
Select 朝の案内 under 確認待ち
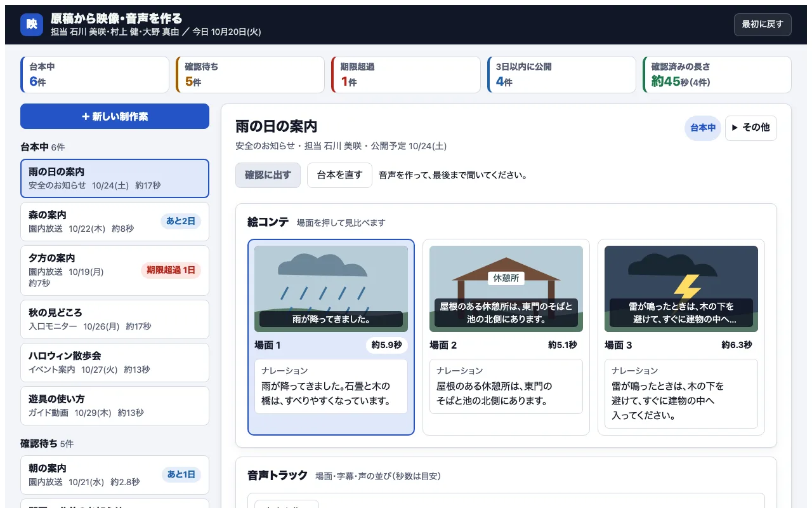tap(115, 475)
